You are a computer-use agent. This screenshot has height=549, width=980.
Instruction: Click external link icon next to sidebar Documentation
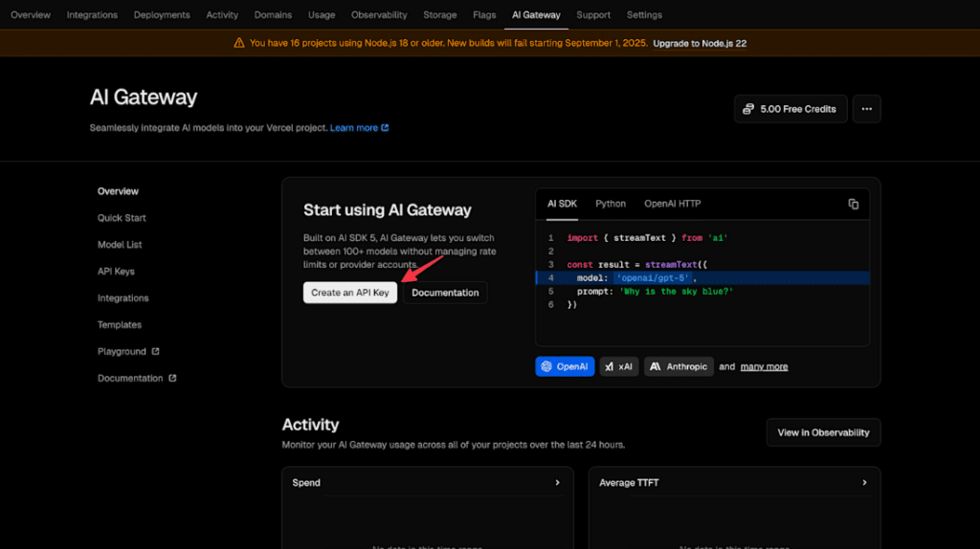[172, 378]
